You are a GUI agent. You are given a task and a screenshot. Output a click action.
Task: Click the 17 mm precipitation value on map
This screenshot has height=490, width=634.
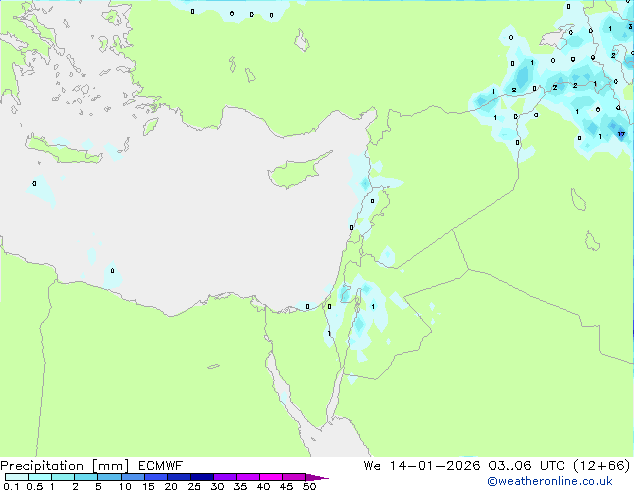pyautogui.click(x=621, y=134)
